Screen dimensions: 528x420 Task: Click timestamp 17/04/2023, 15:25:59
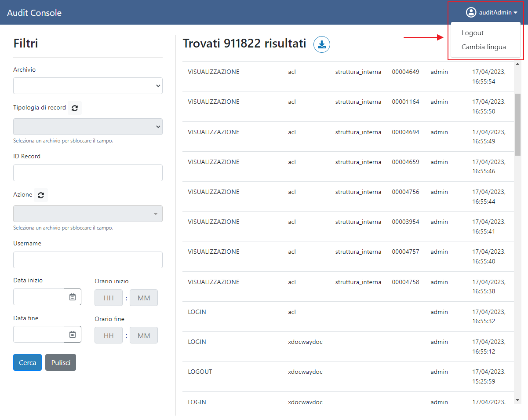click(489, 376)
